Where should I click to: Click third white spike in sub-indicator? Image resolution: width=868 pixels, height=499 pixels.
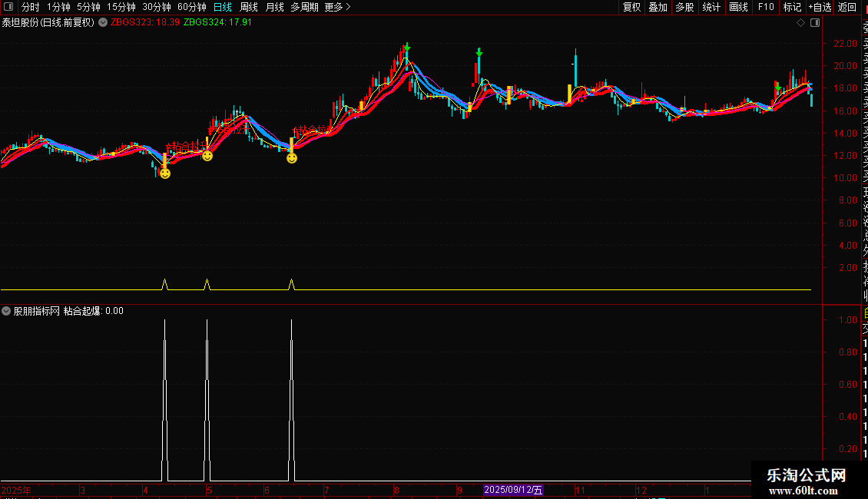[292, 400]
